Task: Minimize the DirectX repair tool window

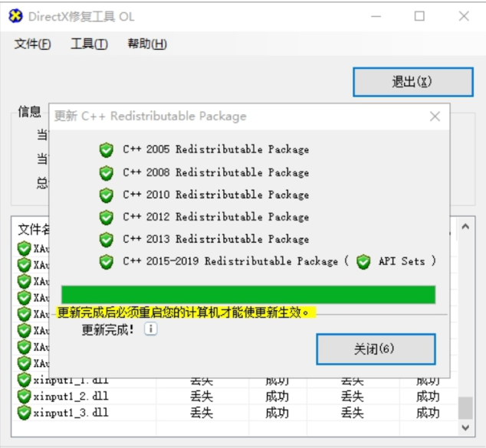Action: 376,16
